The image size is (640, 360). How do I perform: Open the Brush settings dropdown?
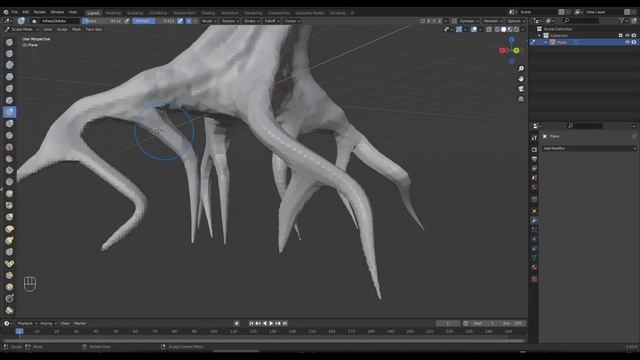click(209, 21)
